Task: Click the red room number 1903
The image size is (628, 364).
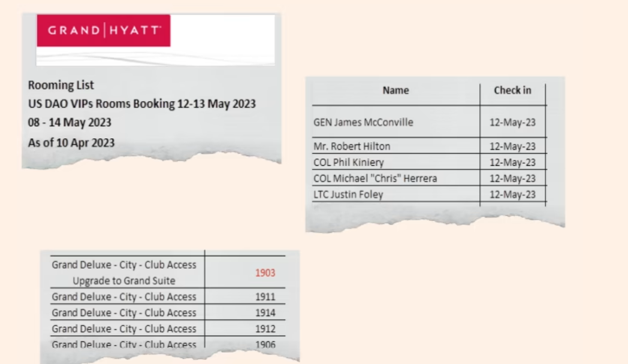Action: (265, 273)
